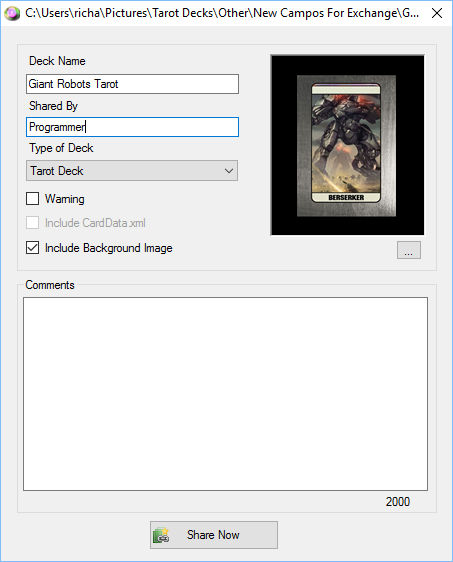The width and height of the screenshot is (453, 562).
Task: Click the Comments group label
Action: point(50,285)
